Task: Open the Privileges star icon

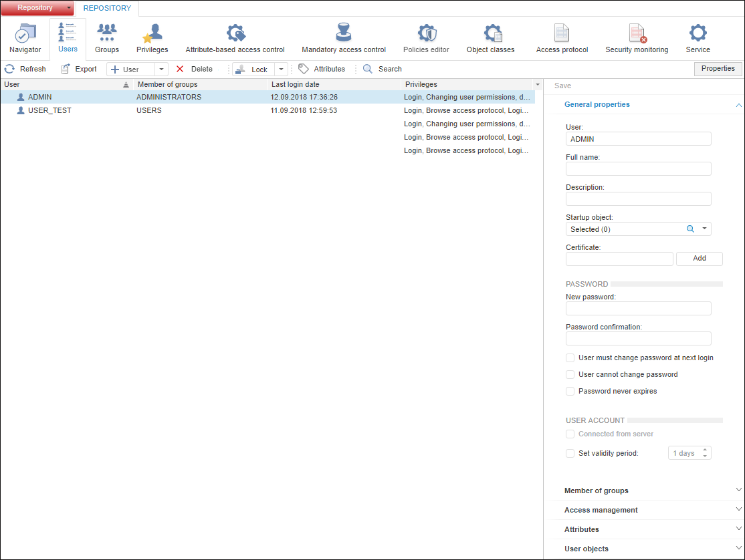Action: coord(152,33)
